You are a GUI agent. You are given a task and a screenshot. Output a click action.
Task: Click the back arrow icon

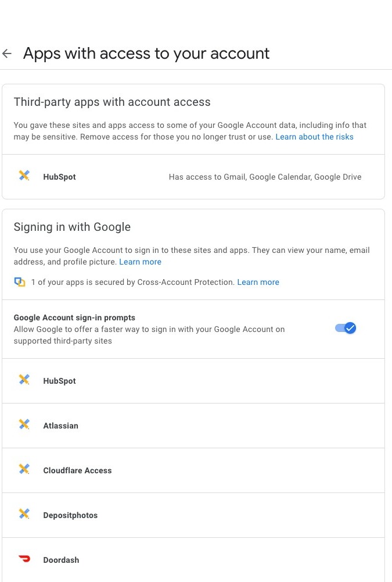[x=8, y=53]
